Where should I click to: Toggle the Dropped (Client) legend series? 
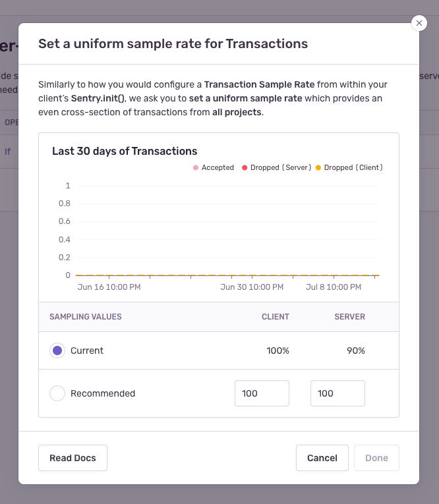(349, 167)
